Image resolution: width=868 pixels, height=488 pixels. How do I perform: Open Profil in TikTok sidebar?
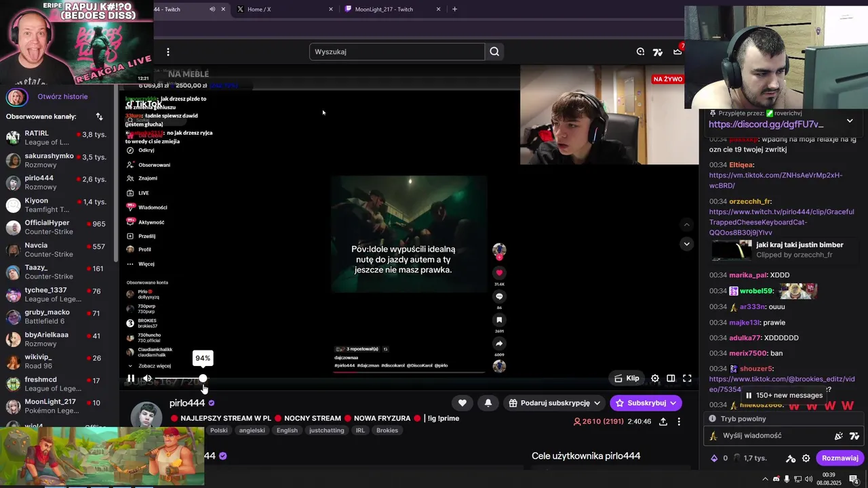pyautogui.click(x=139, y=249)
